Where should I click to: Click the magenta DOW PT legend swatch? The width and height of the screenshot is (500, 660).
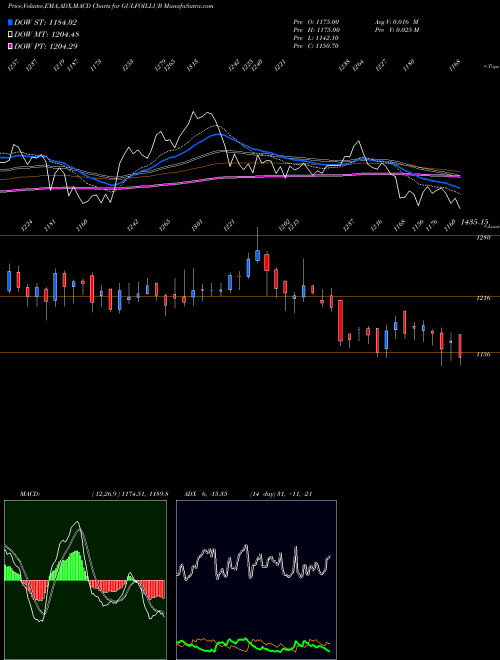coord(10,46)
